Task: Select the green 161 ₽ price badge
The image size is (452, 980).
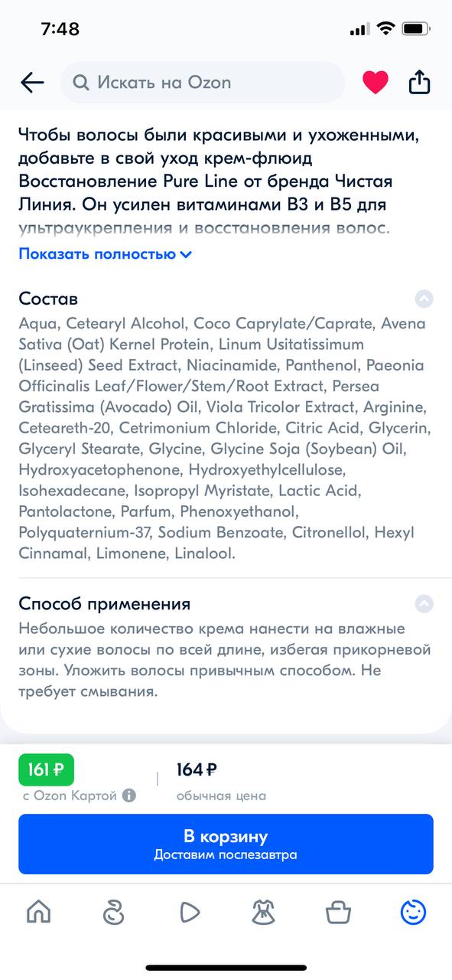Action: coord(47,770)
